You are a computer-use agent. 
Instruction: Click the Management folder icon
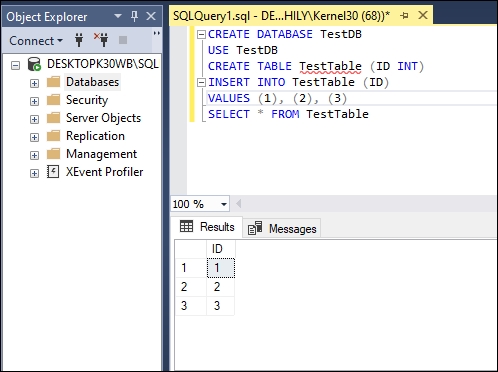53,154
